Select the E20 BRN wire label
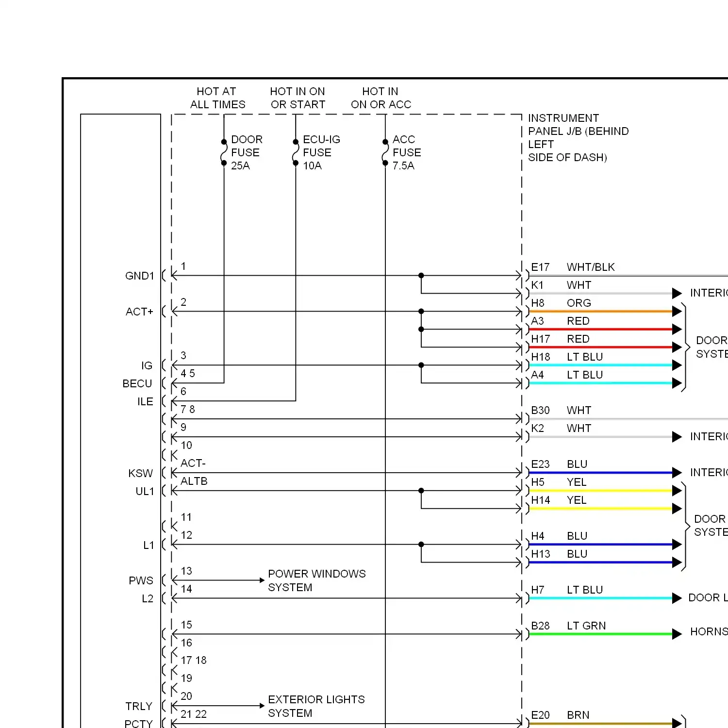This screenshot has height=728, width=728. (x=560, y=715)
